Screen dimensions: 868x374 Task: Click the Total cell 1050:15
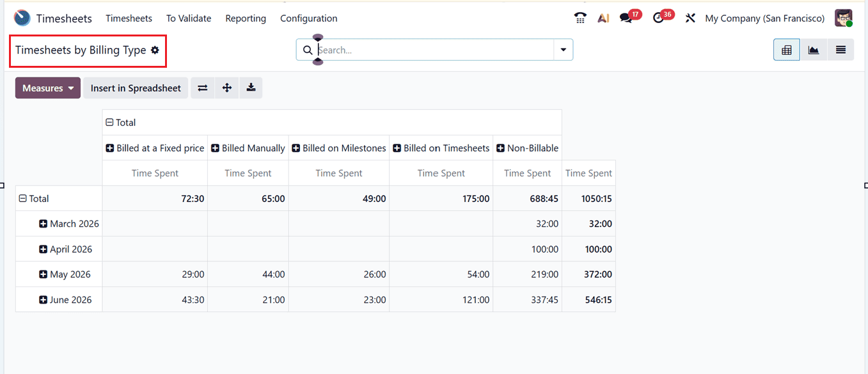tap(588, 199)
